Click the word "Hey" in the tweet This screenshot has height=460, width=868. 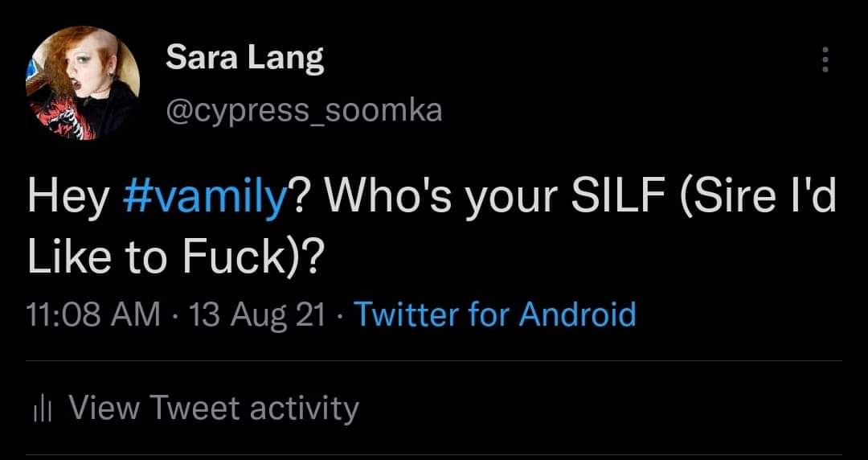tap(67, 198)
